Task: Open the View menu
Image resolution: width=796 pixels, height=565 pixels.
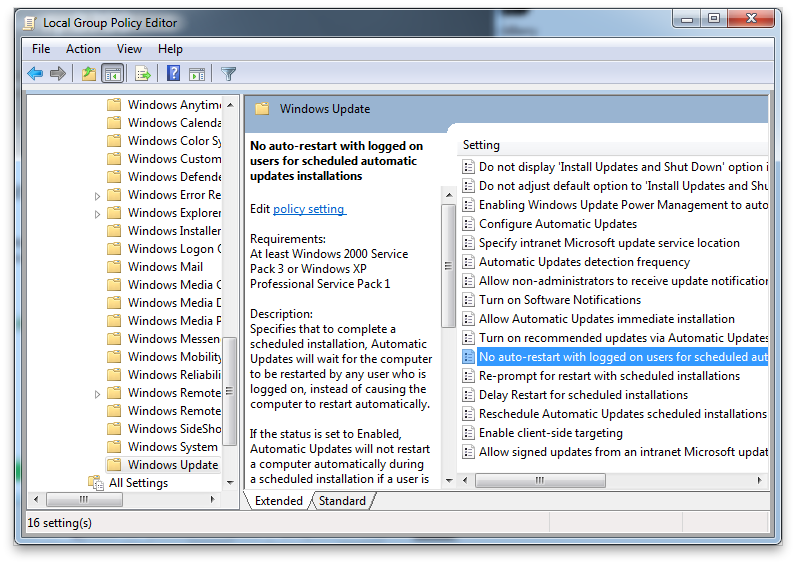Action: [129, 49]
